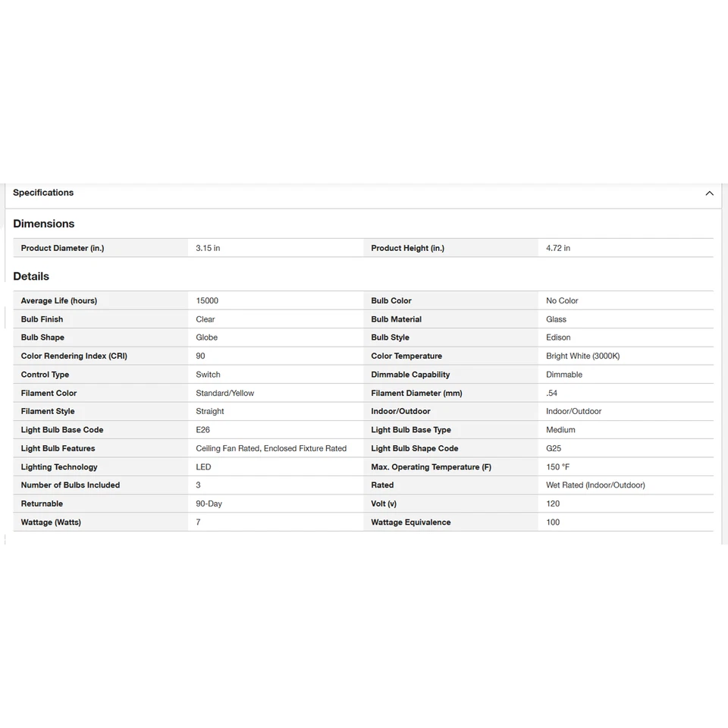The image size is (728, 728).
Task: Select the Product Height value 4.72 in
Action: pyautogui.click(x=558, y=248)
